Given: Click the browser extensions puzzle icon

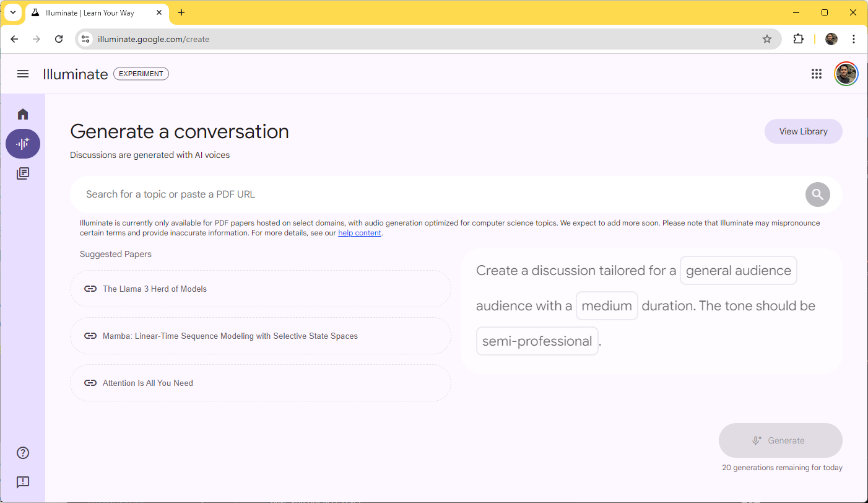Looking at the screenshot, I should click(x=798, y=38).
